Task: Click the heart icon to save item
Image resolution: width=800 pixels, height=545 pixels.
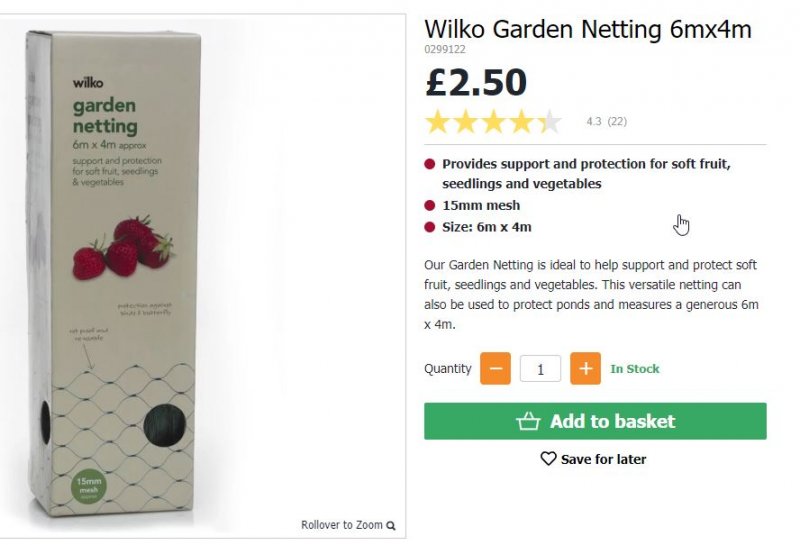Action: pyautogui.click(x=548, y=459)
